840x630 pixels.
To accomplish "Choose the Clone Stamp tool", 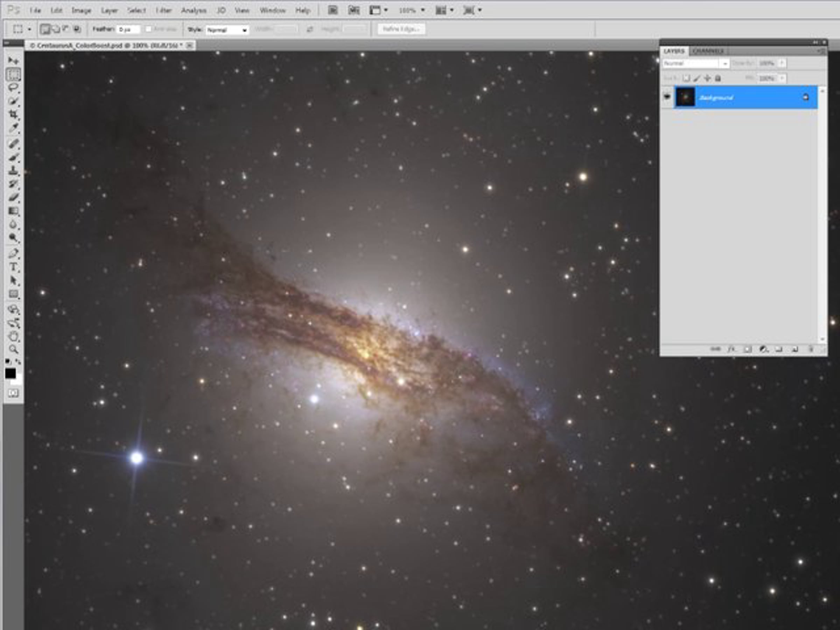I will [13, 170].
